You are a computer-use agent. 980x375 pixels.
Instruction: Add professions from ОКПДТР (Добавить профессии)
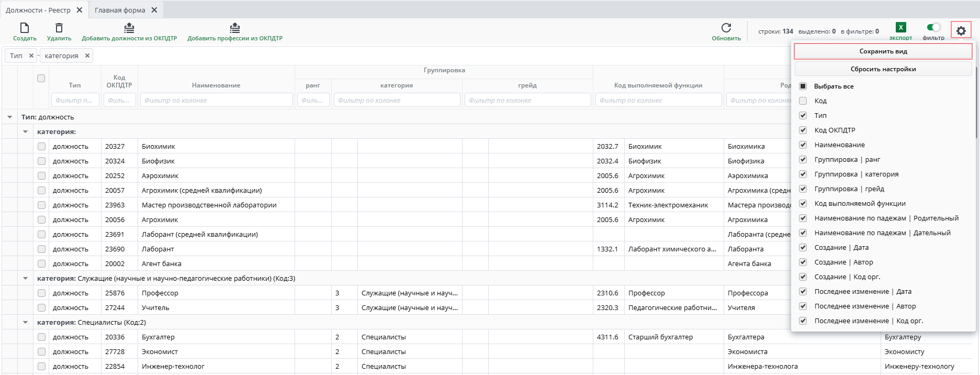[x=235, y=28]
